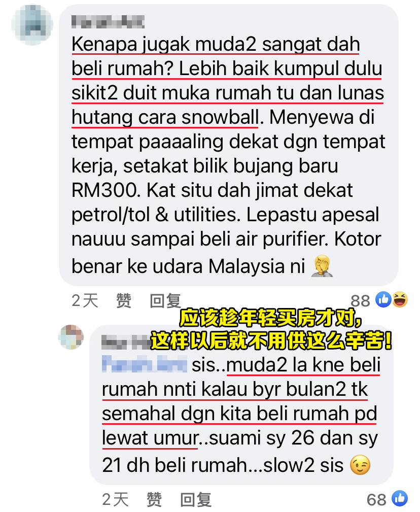The image size is (420, 512).
Task: Click the laughing face reaction icon beside 88
Action: pos(400,299)
